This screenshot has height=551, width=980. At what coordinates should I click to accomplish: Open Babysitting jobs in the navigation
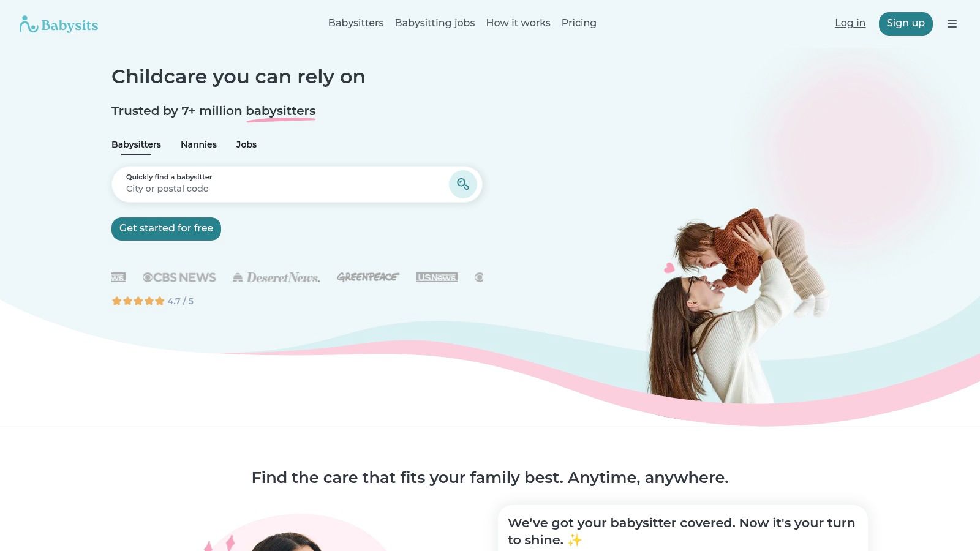[435, 23]
